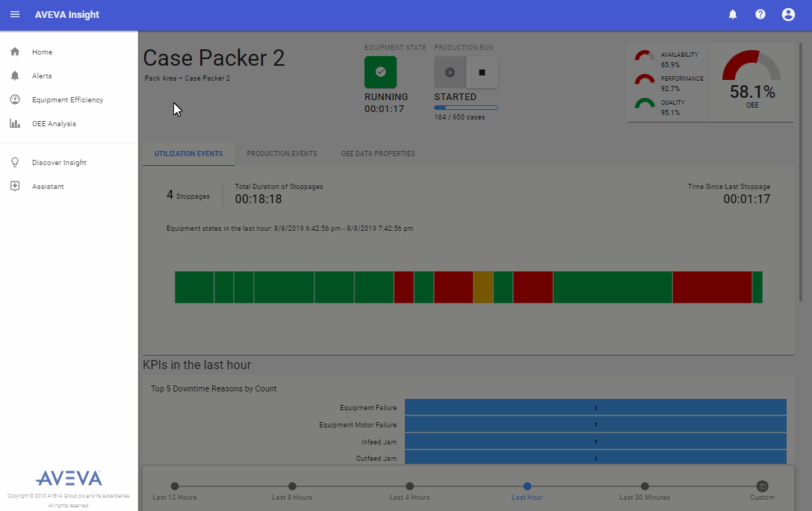Click the production run start button
Viewport: 812px width, 511px height.
pyautogui.click(x=450, y=72)
